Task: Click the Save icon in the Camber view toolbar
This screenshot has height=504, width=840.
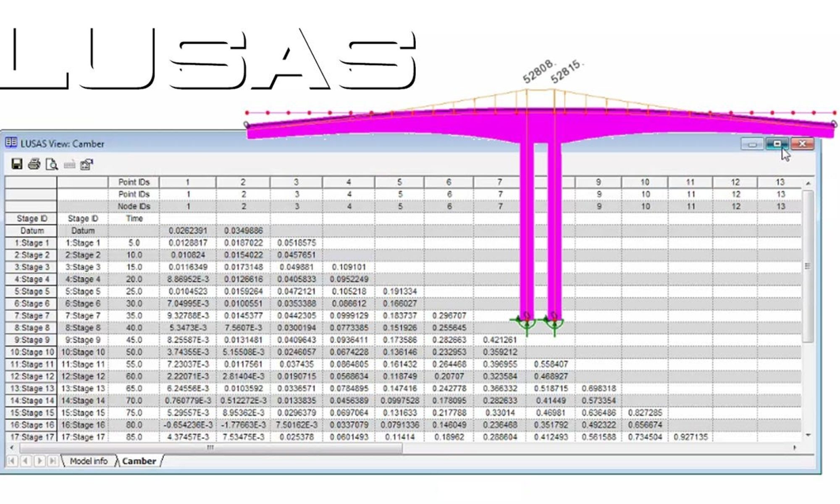Action: pos(17,165)
